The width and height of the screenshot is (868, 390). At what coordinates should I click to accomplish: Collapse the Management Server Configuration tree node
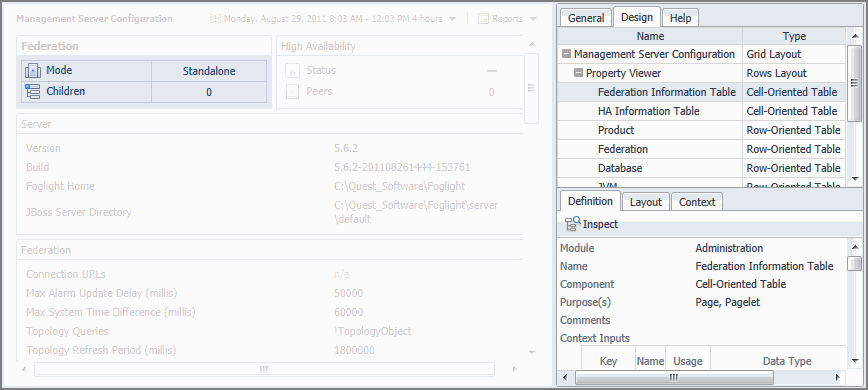coord(566,54)
